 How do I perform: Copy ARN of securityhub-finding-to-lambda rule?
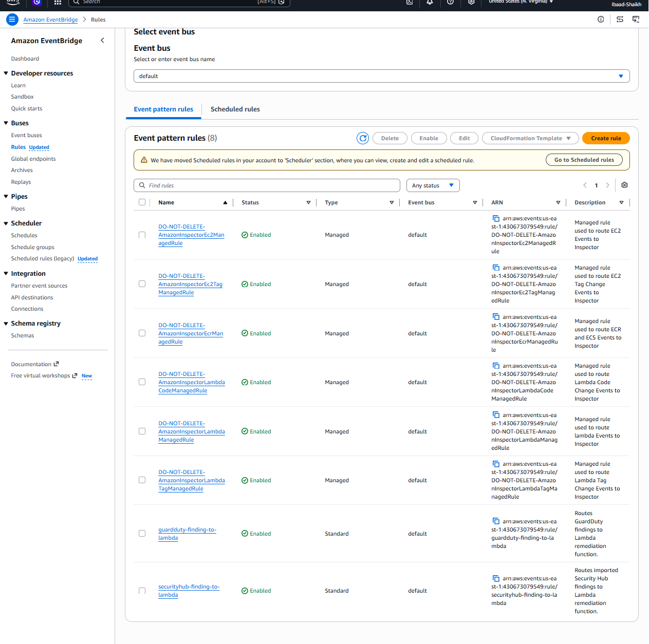496,578
